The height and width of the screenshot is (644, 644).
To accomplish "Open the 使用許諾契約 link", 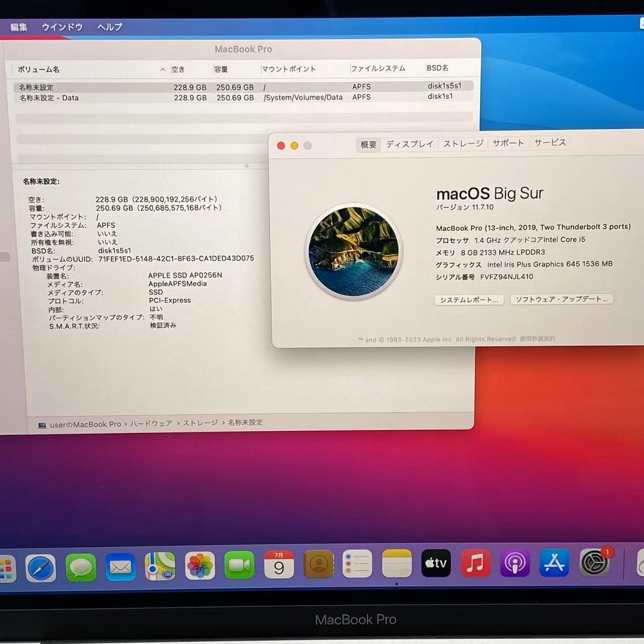I will (x=538, y=339).
